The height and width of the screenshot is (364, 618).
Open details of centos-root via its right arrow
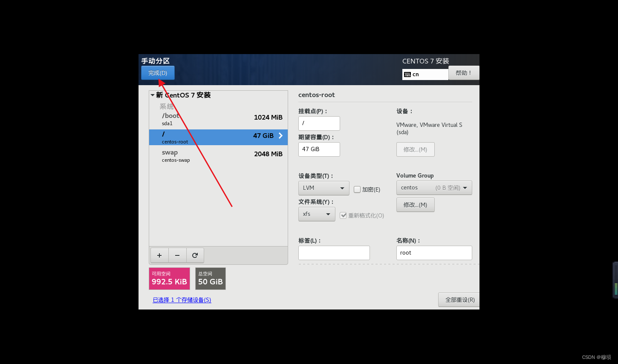[x=280, y=136]
